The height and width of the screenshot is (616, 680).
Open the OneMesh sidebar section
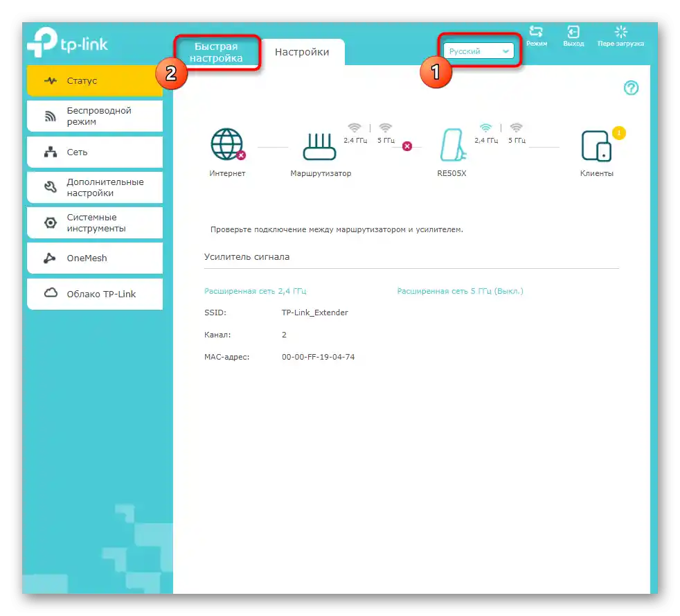pyautogui.click(x=95, y=258)
